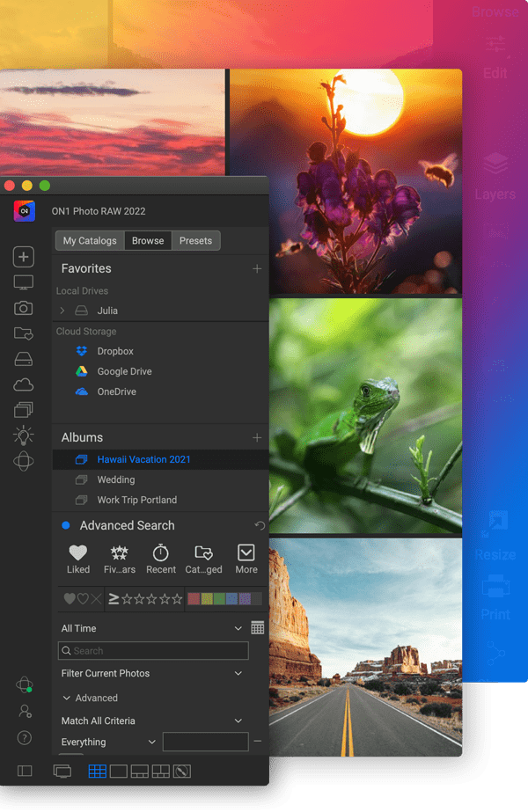The image size is (528, 812).
Task: Open the cloud sidebar icon
Action: click(x=24, y=384)
